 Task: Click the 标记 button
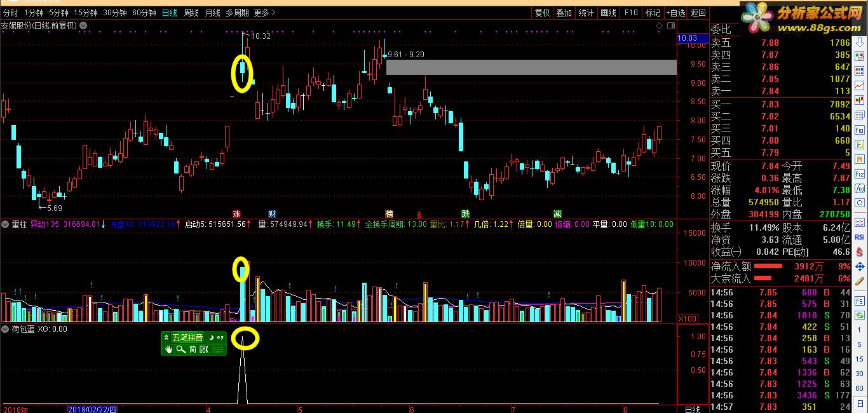coord(653,13)
